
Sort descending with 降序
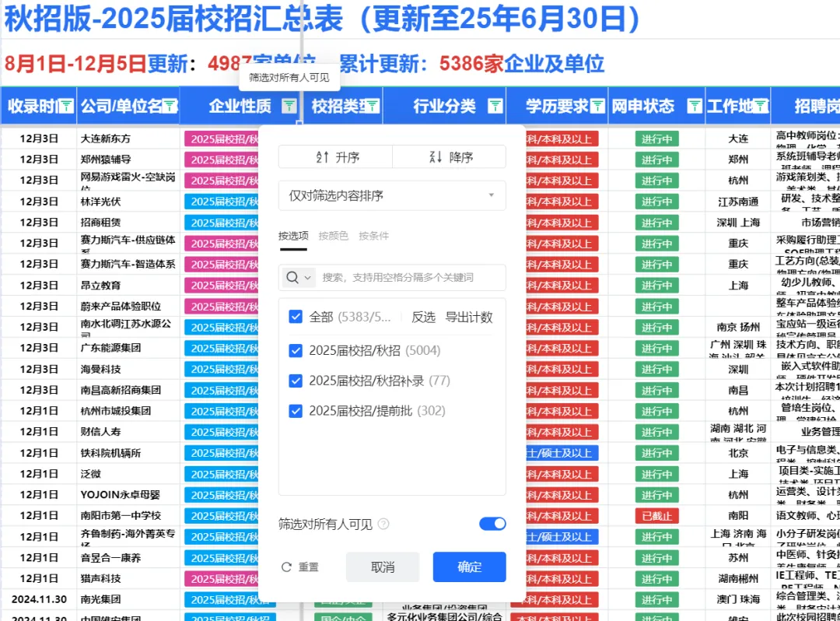[450, 157]
